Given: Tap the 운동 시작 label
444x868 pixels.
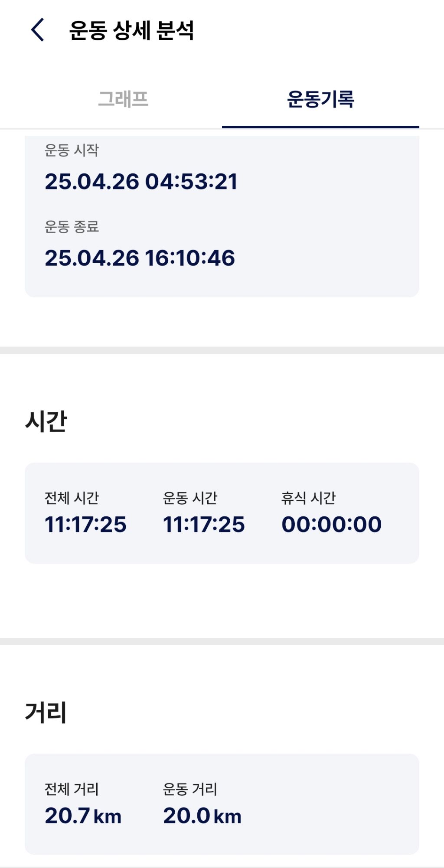Looking at the screenshot, I should click(x=72, y=150).
